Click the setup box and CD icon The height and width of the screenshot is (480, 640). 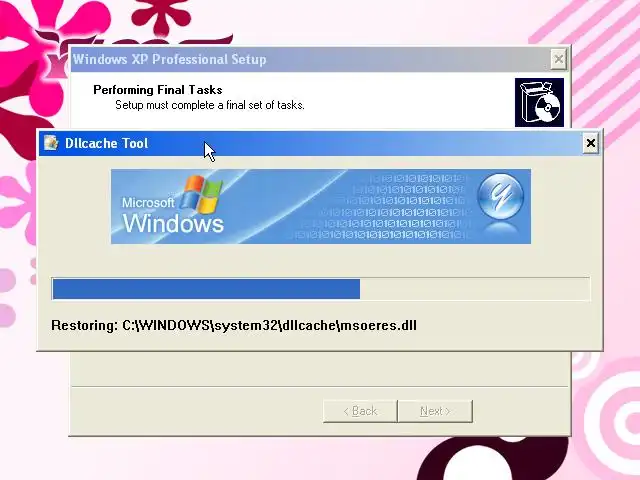click(x=539, y=102)
